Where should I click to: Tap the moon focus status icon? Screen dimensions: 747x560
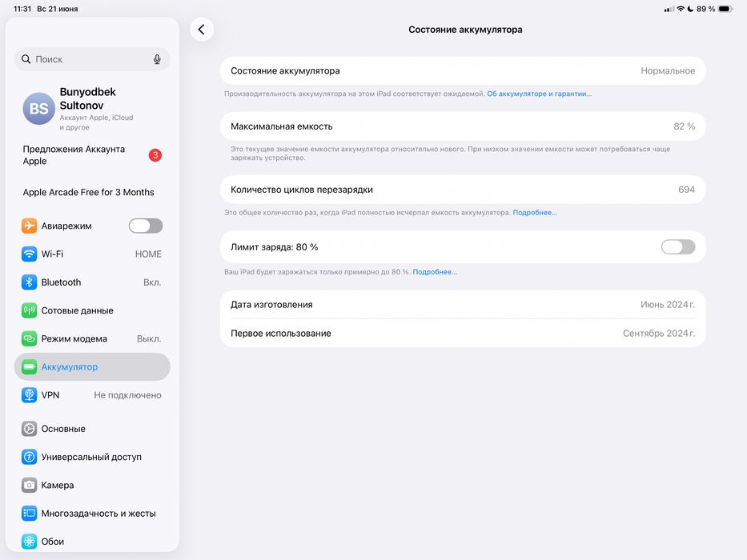tap(690, 9)
